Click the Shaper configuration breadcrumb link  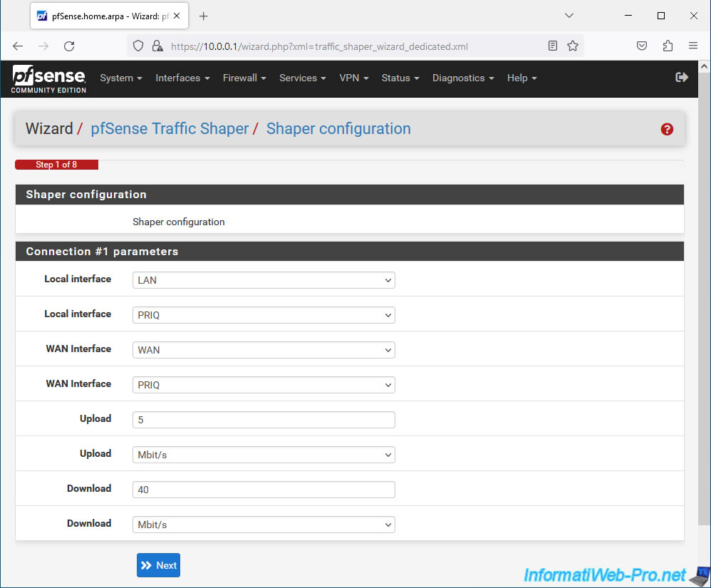click(x=338, y=129)
